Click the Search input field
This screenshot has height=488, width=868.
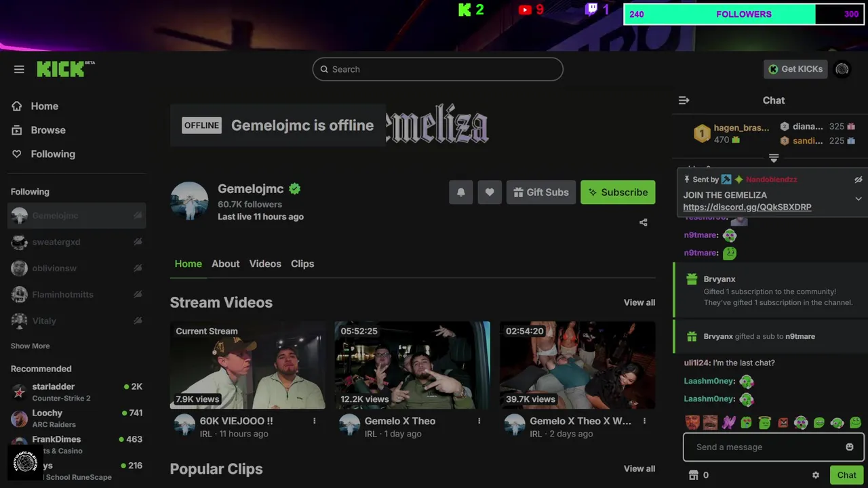coord(437,69)
